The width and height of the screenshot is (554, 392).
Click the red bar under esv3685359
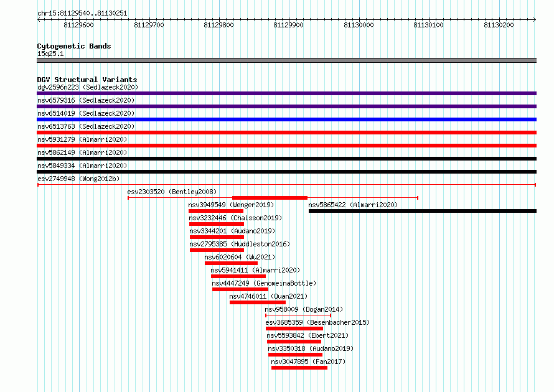click(x=294, y=329)
